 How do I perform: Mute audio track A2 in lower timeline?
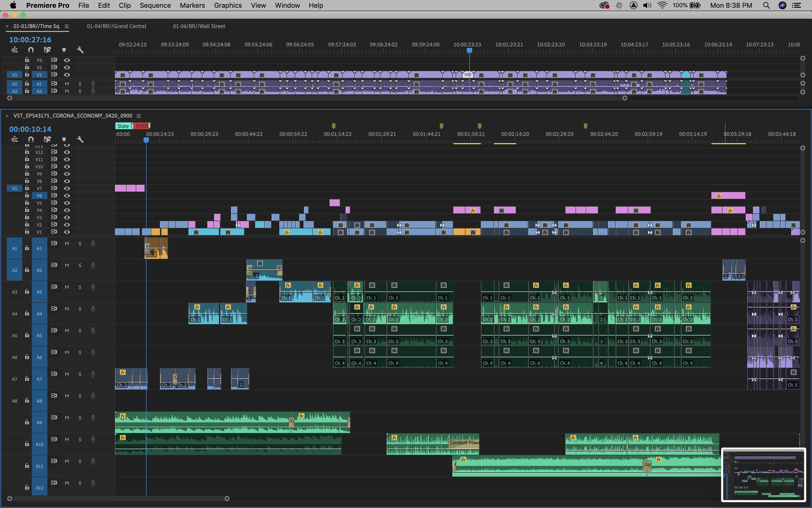click(67, 265)
